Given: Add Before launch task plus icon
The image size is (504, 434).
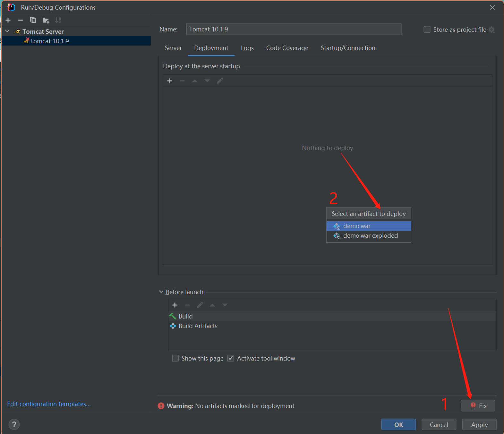Looking at the screenshot, I should pos(175,305).
